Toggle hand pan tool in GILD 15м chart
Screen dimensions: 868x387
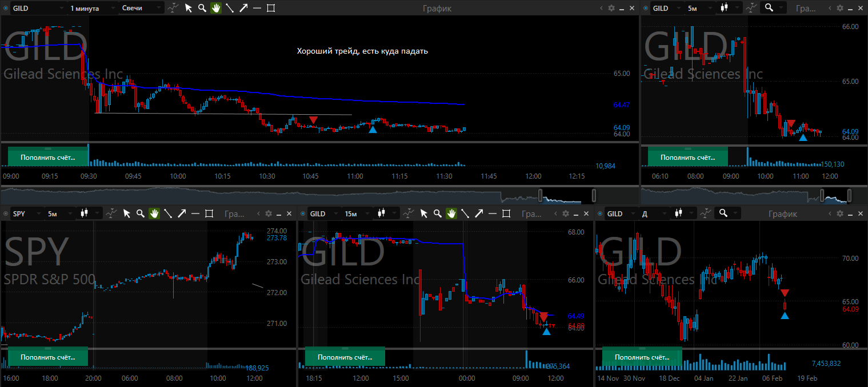[451, 213]
